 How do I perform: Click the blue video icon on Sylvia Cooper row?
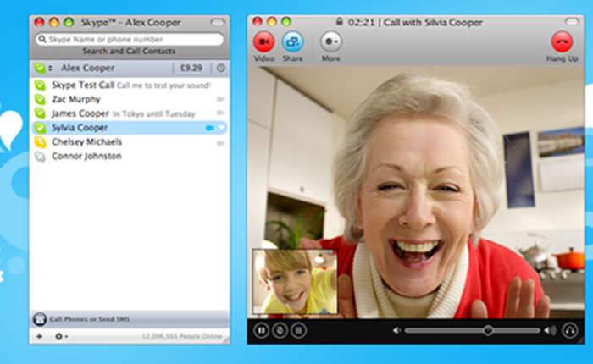click(209, 128)
